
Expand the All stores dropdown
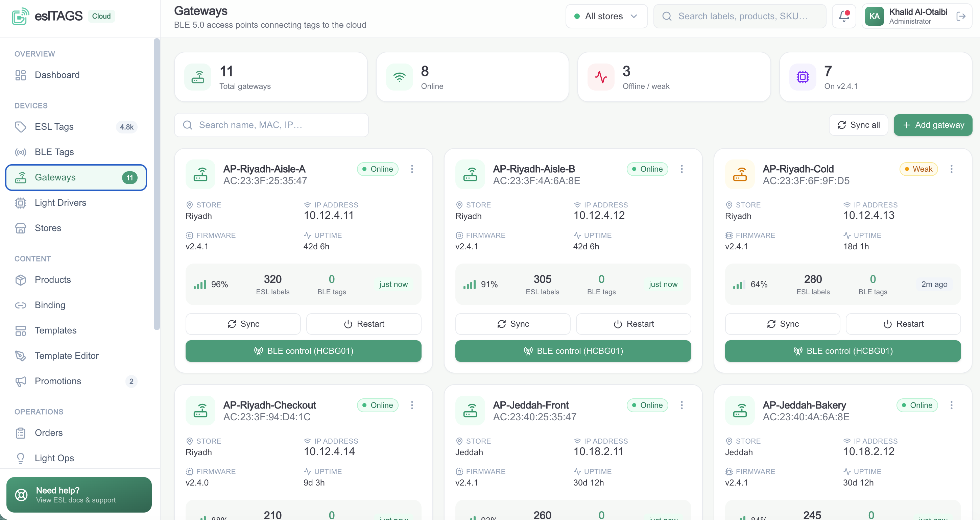coord(606,16)
